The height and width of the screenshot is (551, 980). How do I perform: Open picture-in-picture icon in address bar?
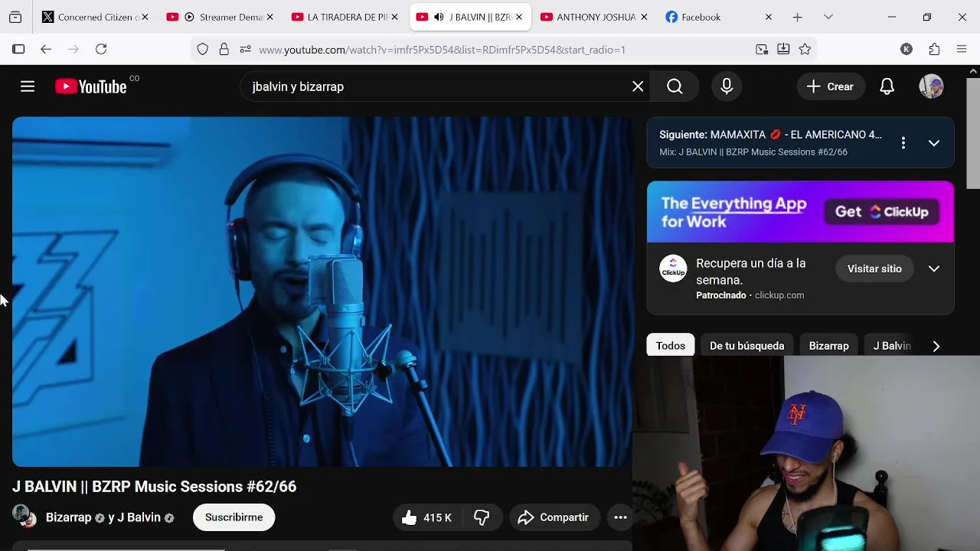pyautogui.click(x=762, y=49)
